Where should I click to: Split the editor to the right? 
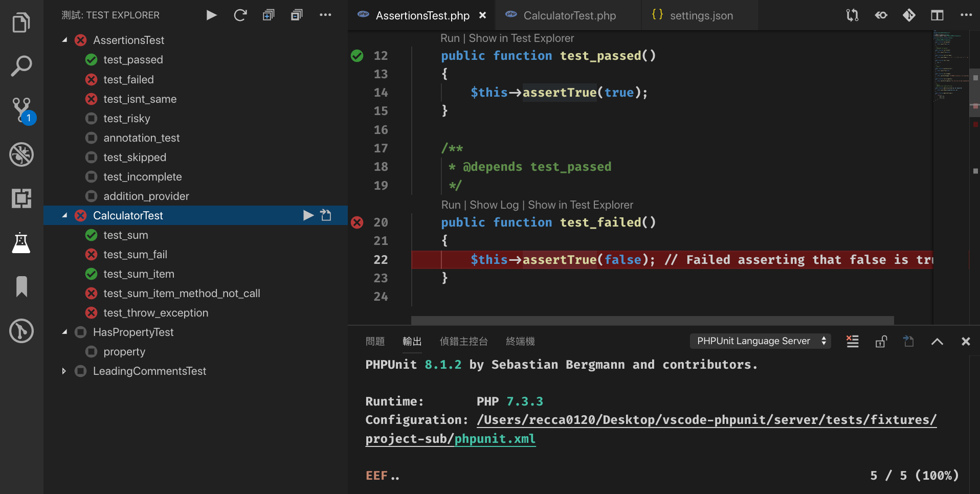point(937,15)
